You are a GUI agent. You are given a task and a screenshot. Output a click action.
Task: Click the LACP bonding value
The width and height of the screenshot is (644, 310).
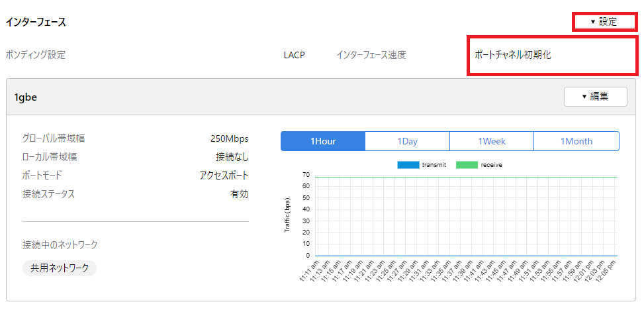294,55
